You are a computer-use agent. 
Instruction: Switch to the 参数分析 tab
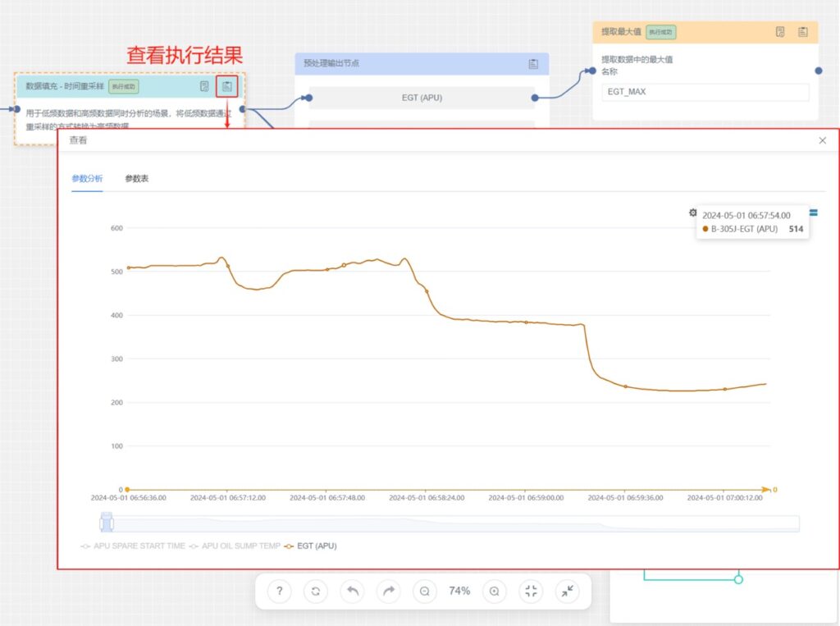tap(87, 179)
